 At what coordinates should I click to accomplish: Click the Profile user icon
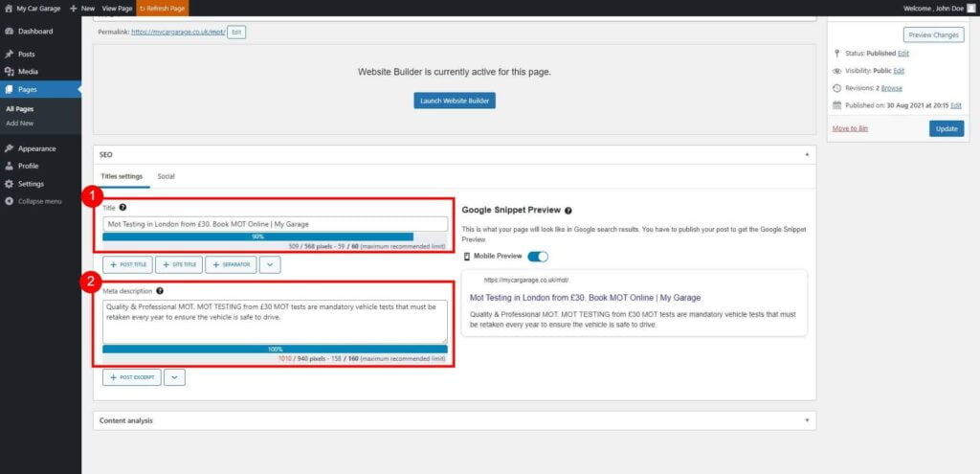[9, 167]
